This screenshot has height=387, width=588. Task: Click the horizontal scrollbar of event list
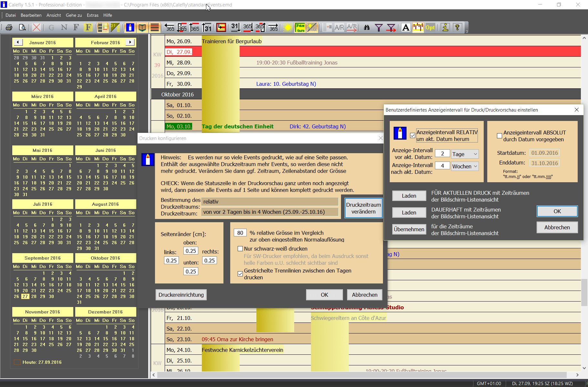[362, 375]
